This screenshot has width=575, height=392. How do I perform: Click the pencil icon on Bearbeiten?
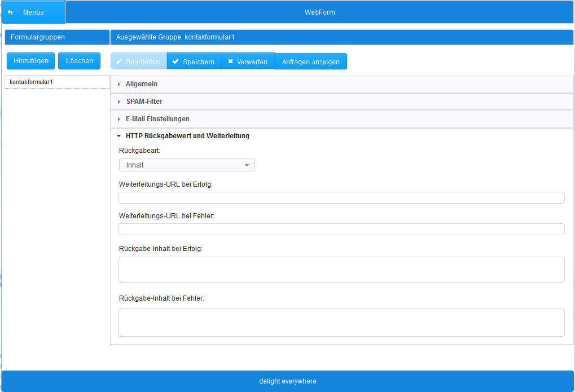point(119,61)
